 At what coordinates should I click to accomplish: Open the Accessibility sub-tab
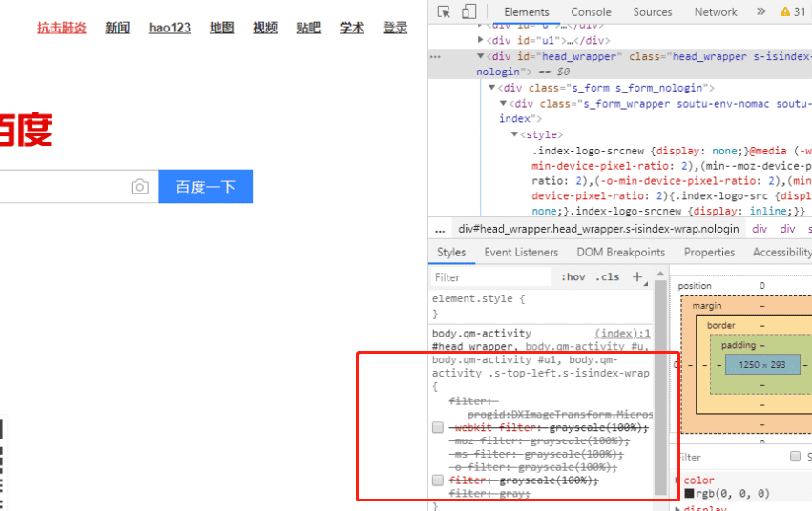click(x=782, y=252)
